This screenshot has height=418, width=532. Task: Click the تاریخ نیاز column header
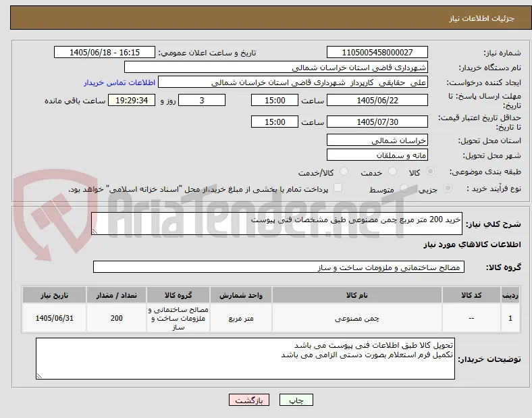[x=54, y=295]
